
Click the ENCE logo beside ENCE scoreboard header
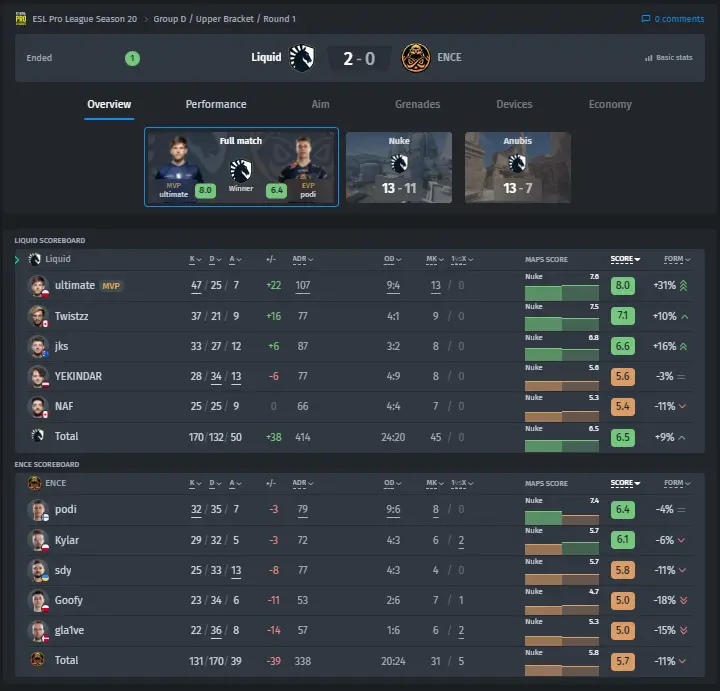pos(34,483)
